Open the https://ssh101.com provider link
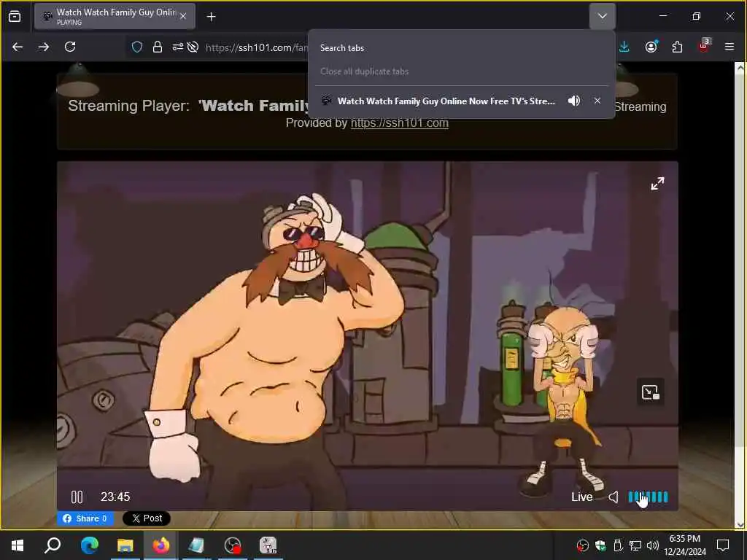The width and height of the screenshot is (747, 560). pos(399,122)
